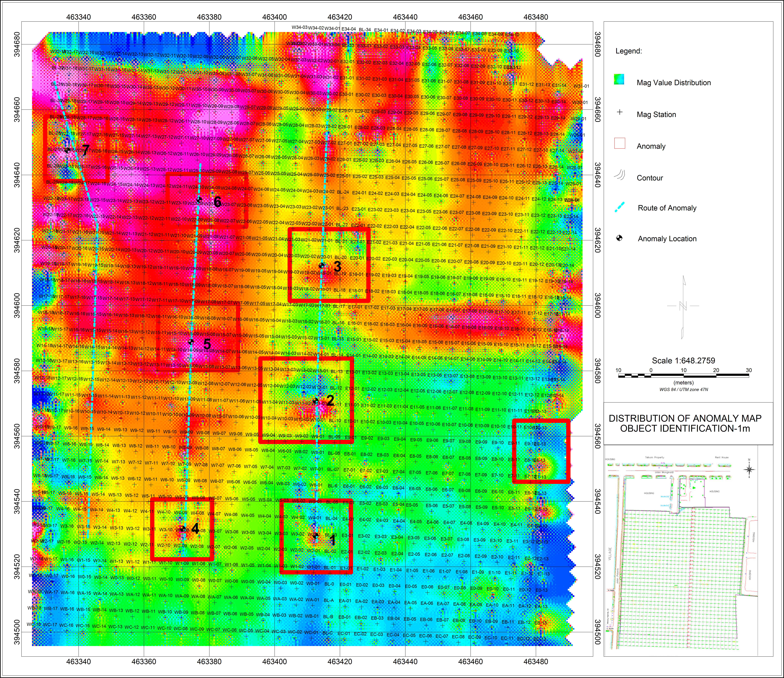Image resolution: width=784 pixels, height=678 pixels.
Task: Click the Anomaly Location legend marker icon
Action: coord(619,238)
